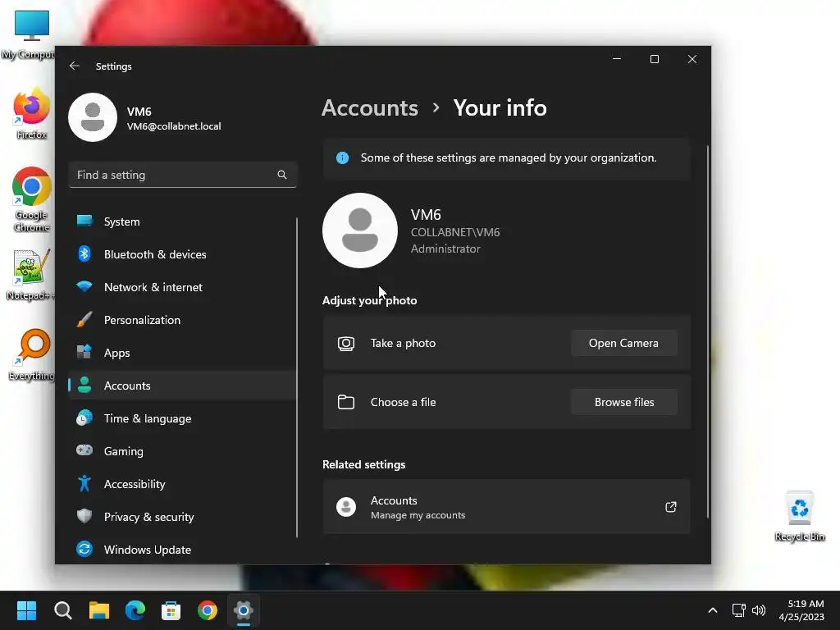Click the Accounts person icon in sidebar
The height and width of the screenshot is (630, 840).
coord(84,385)
